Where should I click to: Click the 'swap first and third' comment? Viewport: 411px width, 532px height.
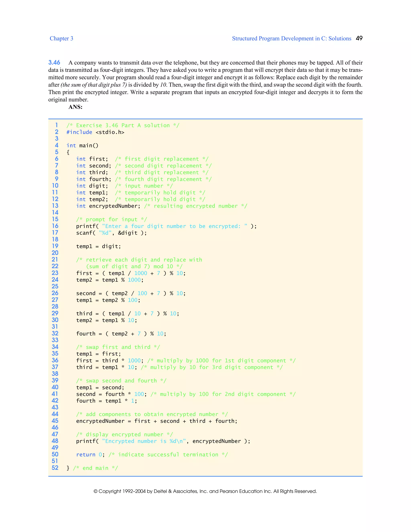(118, 347)
